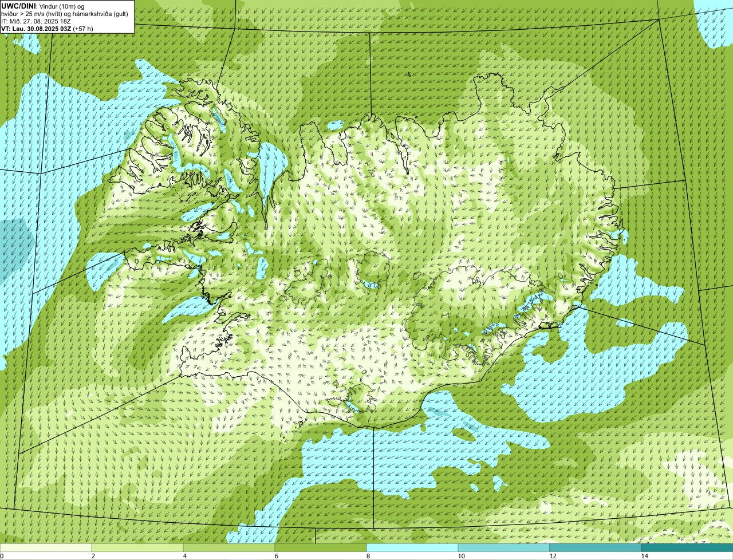Click the 0–2 m/s palest color band

click(x=46, y=548)
